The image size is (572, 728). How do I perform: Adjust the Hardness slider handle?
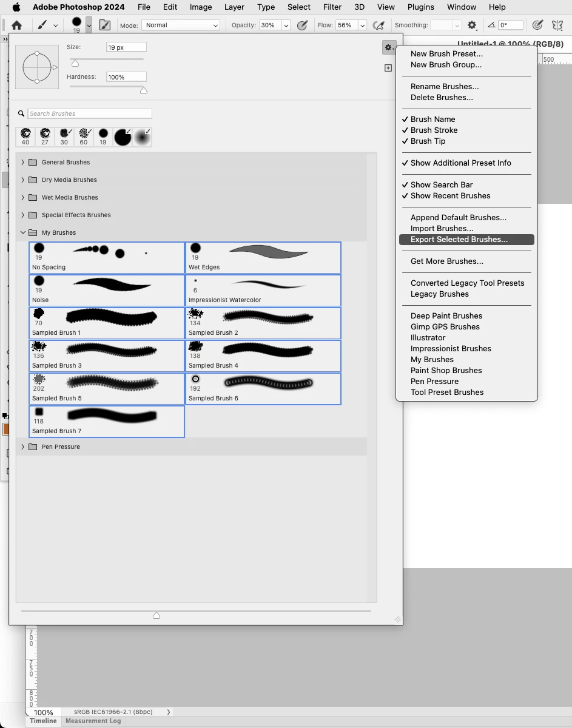144,91
